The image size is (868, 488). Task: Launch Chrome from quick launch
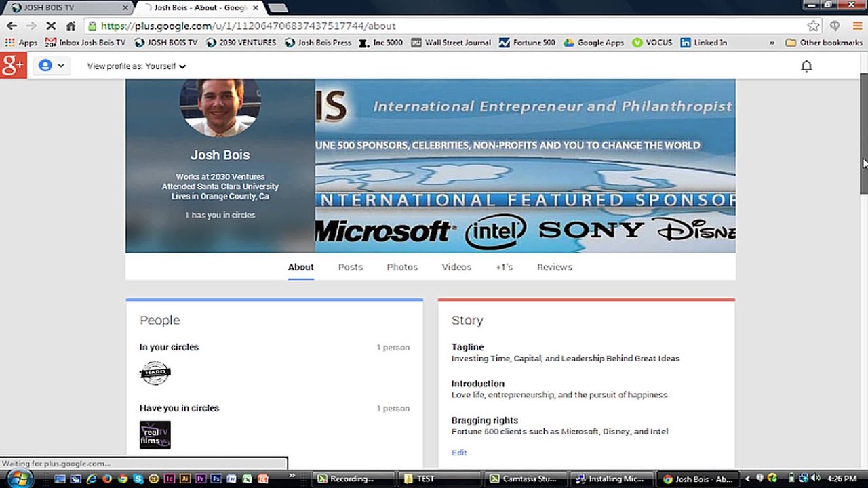(x=123, y=479)
